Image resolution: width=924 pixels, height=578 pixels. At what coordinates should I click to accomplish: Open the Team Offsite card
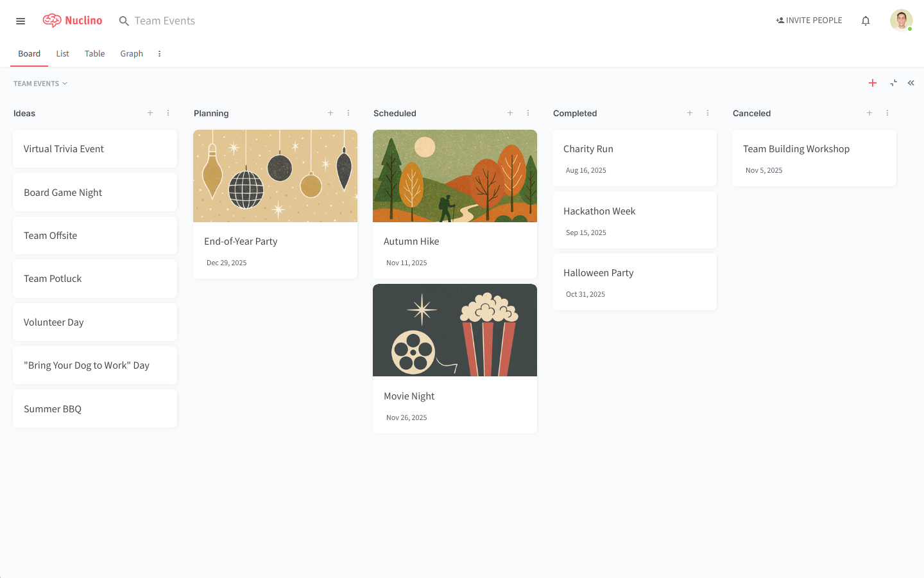tap(94, 235)
